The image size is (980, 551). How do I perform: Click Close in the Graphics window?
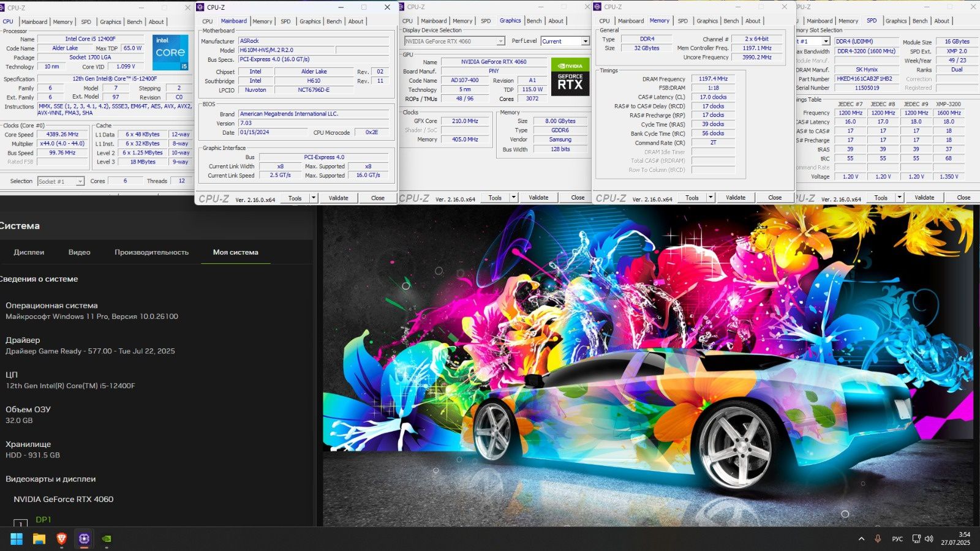click(578, 197)
